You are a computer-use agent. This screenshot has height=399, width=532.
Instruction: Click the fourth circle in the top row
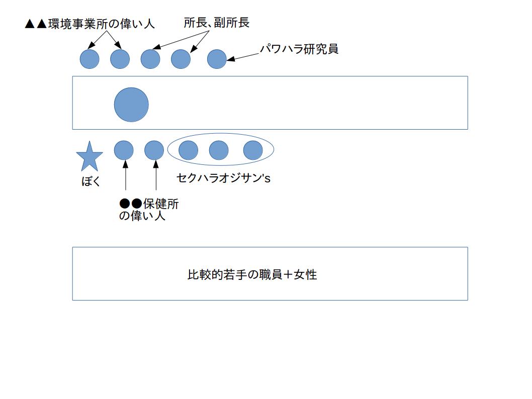point(181,59)
